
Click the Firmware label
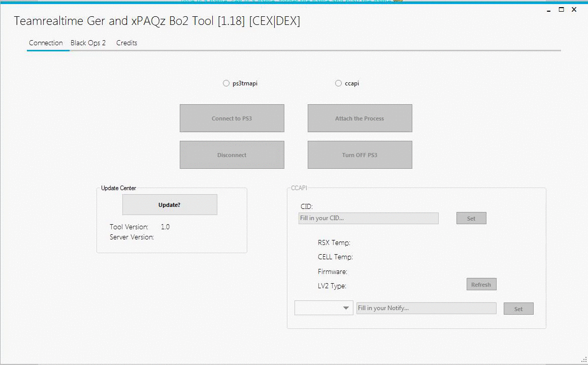[332, 271]
